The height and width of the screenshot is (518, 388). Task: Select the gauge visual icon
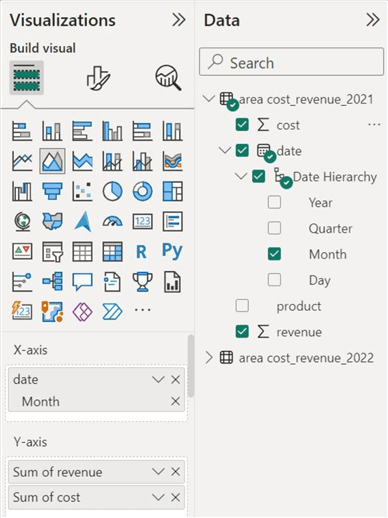click(x=112, y=221)
